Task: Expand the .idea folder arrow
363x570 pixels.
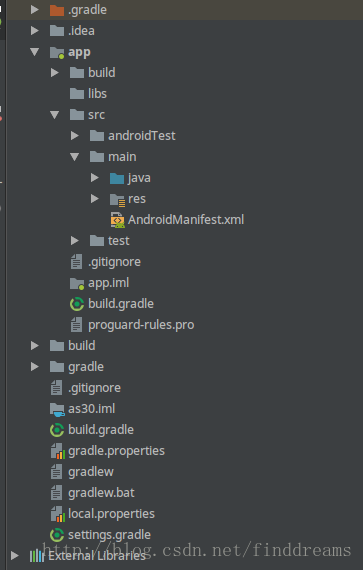Action: (x=35, y=31)
